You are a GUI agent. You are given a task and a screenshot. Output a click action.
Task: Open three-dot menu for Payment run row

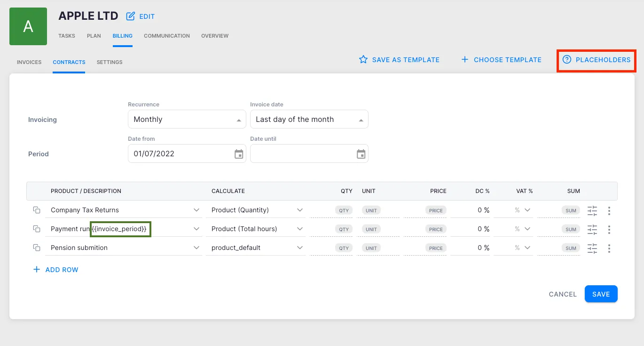[609, 229]
